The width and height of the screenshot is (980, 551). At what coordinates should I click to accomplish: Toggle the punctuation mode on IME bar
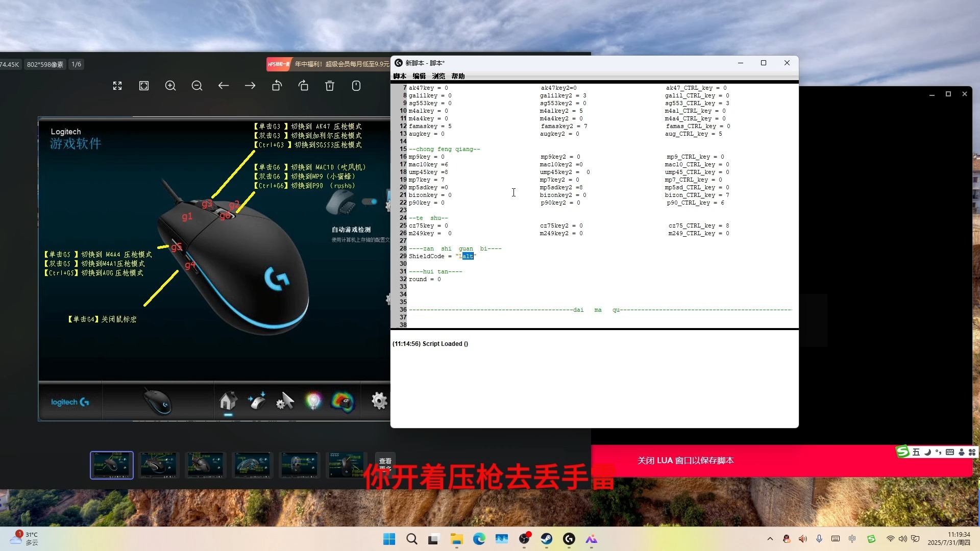pos(938,452)
